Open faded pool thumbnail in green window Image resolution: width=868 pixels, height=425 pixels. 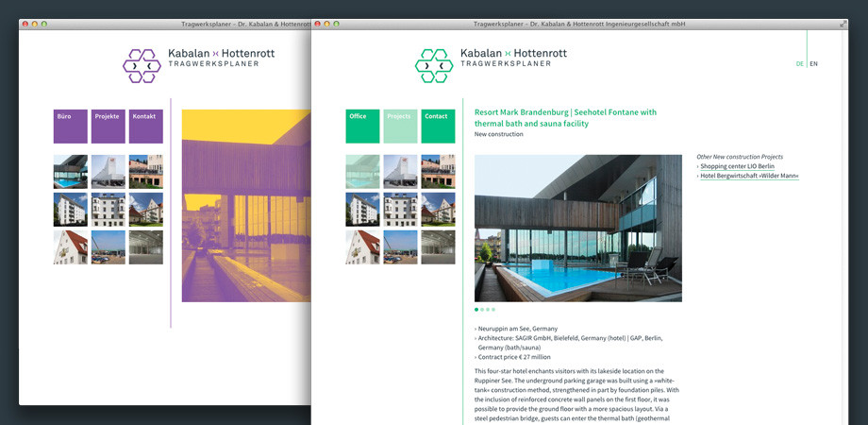(x=362, y=171)
